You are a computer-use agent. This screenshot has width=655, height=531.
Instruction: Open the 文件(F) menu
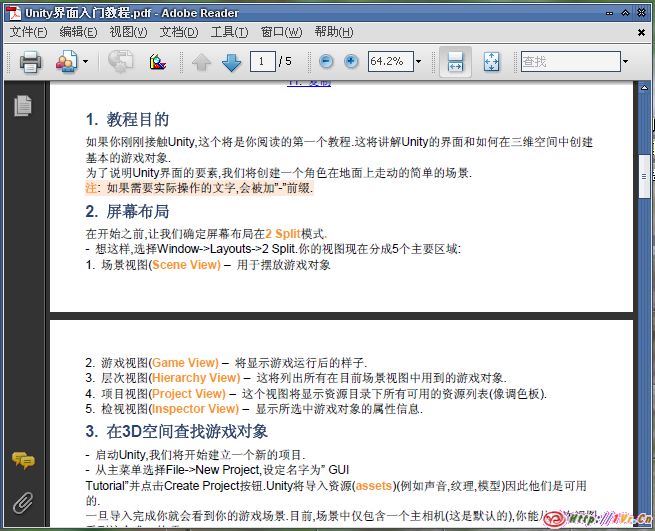(29, 32)
